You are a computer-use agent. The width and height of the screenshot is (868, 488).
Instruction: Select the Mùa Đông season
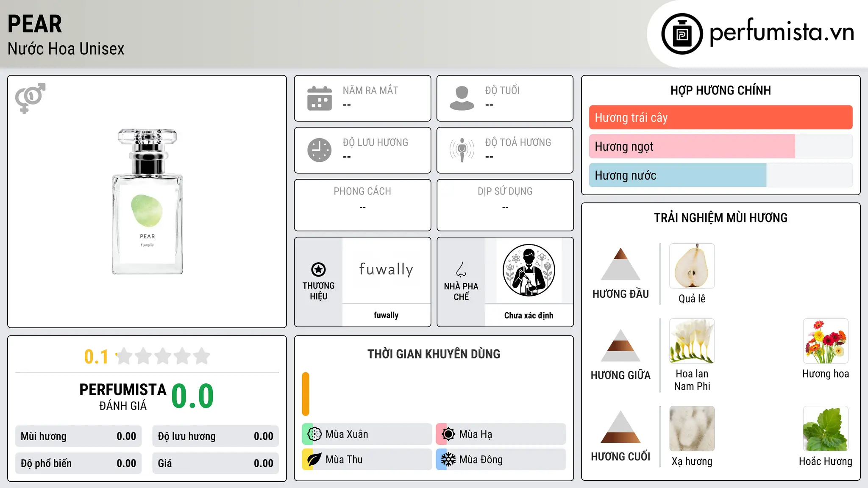(x=501, y=460)
